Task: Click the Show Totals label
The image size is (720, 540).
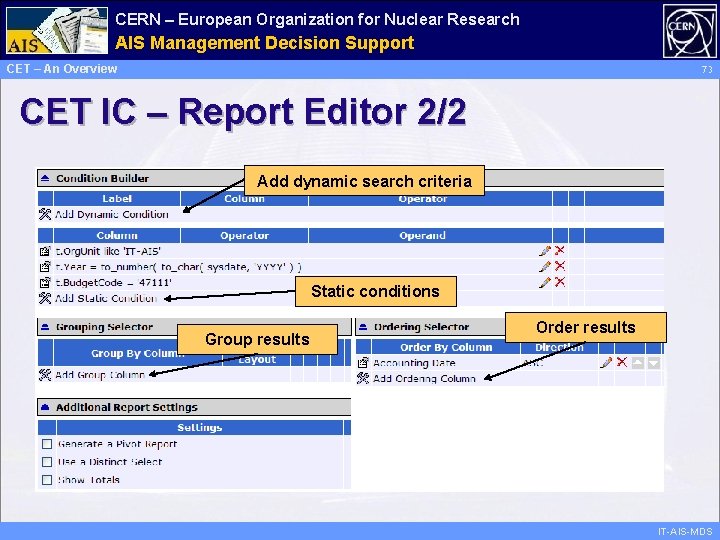Action: coord(89,480)
